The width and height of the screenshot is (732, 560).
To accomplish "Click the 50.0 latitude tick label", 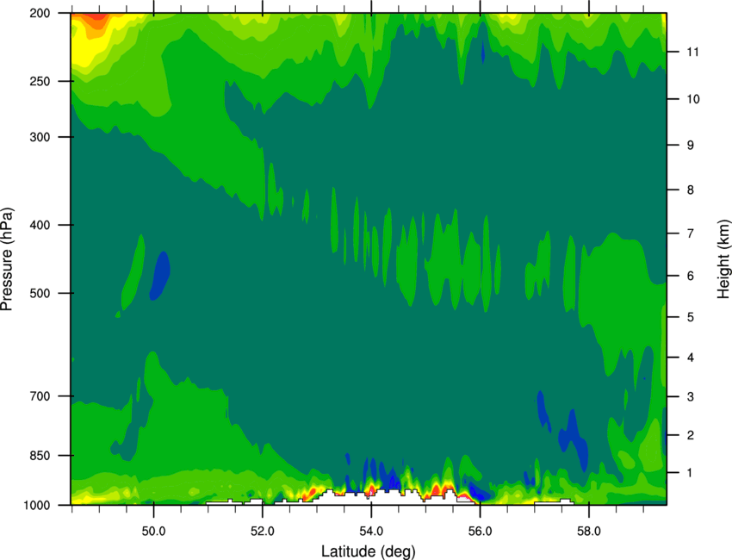I will point(153,532).
